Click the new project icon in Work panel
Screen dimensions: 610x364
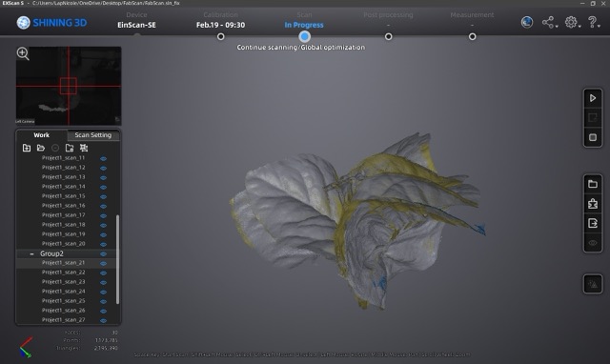27,148
